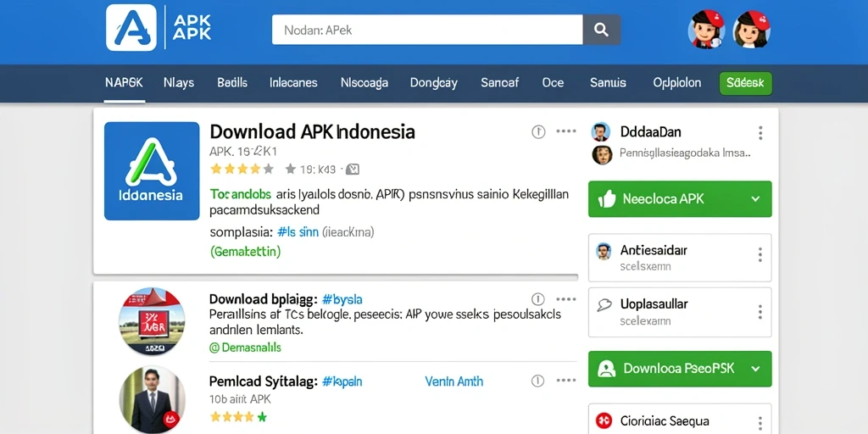
Task: Open the Nlays tab
Action: pos(179,83)
